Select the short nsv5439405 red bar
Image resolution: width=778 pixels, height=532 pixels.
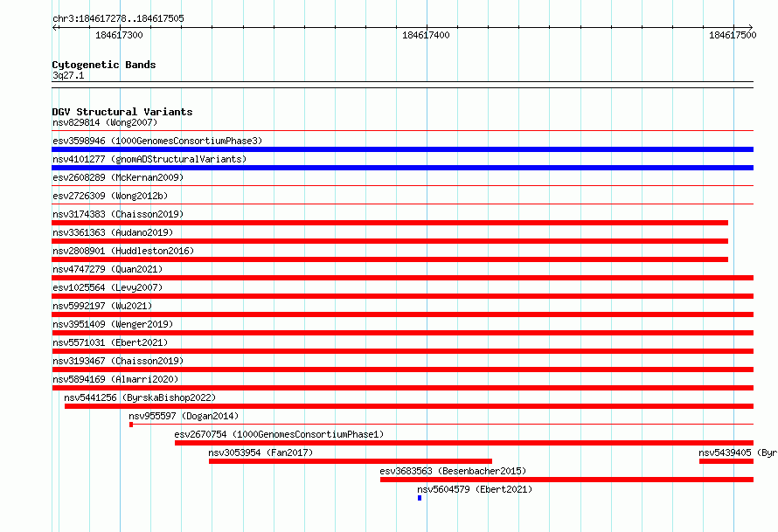pos(726,461)
